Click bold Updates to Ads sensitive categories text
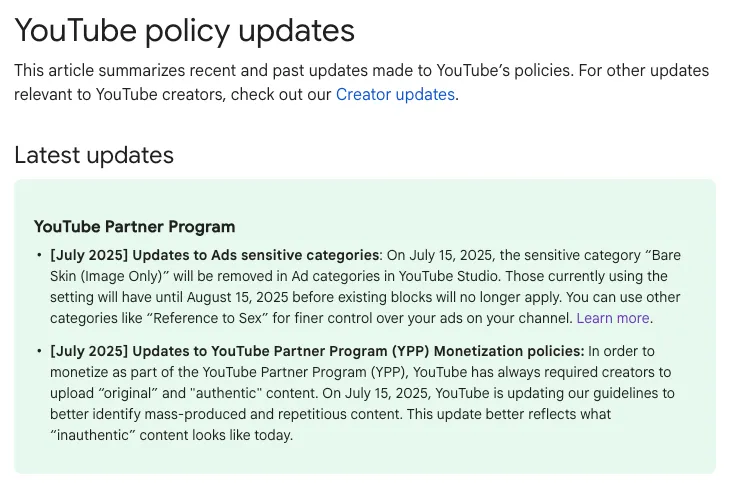The width and height of the screenshot is (740, 483). 255,255
